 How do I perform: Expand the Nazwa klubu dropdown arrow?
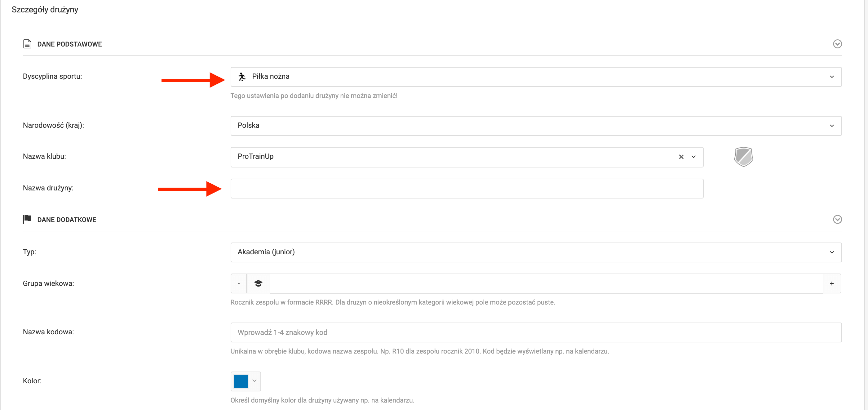tap(693, 157)
